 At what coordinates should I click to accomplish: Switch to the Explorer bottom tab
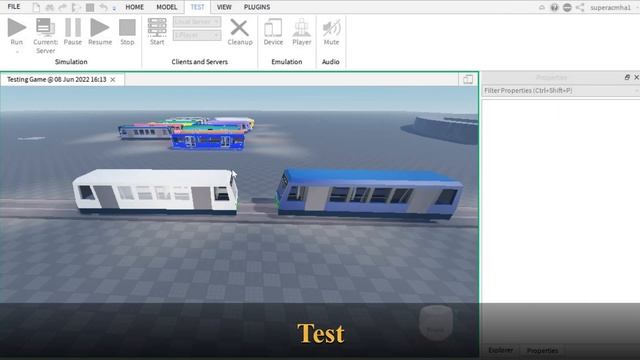(501, 350)
